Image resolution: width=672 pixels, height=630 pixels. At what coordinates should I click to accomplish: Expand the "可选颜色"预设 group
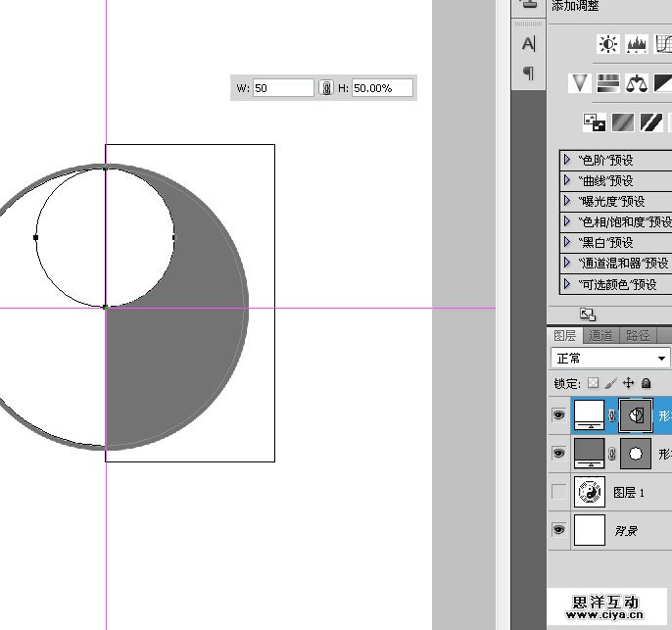[x=567, y=284]
